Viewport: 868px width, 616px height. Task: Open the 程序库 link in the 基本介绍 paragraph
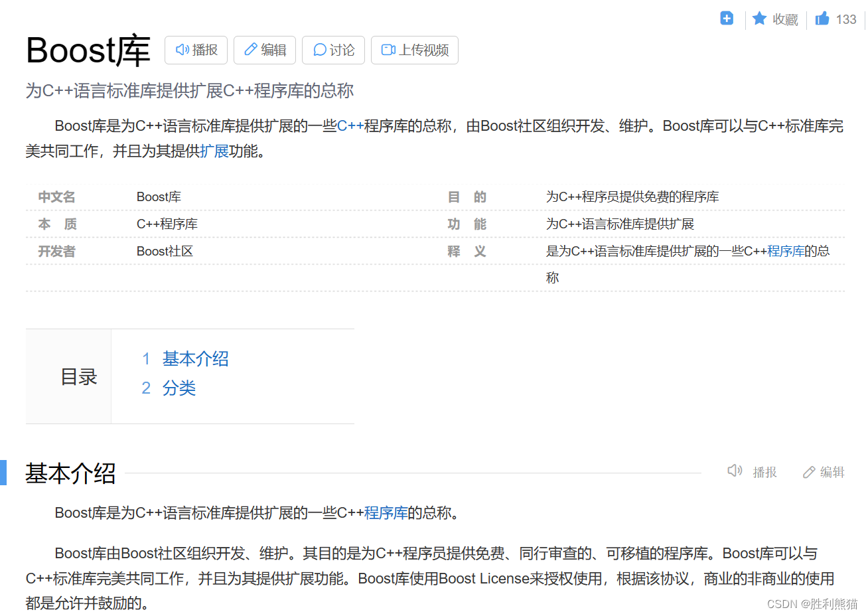point(386,513)
